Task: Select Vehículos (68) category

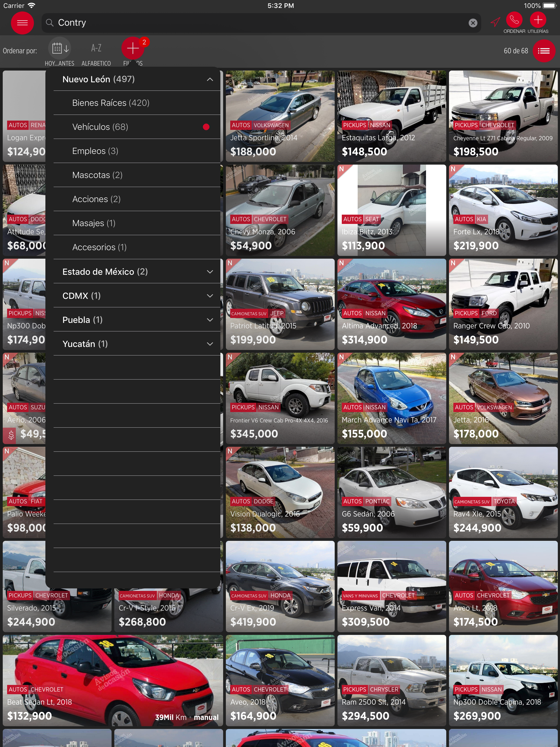Action: (x=137, y=127)
